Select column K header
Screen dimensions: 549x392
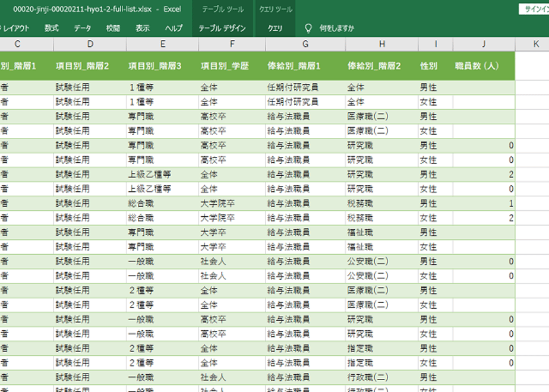pos(532,44)
